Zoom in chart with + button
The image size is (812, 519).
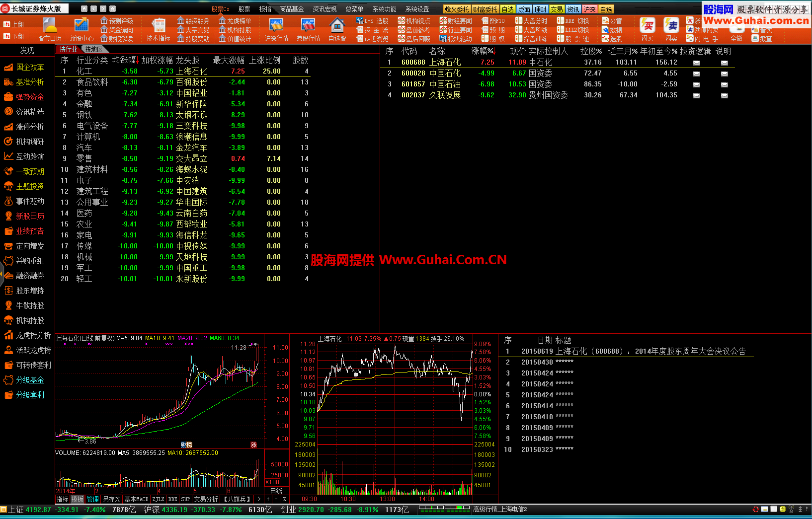(x=268, y=499)
